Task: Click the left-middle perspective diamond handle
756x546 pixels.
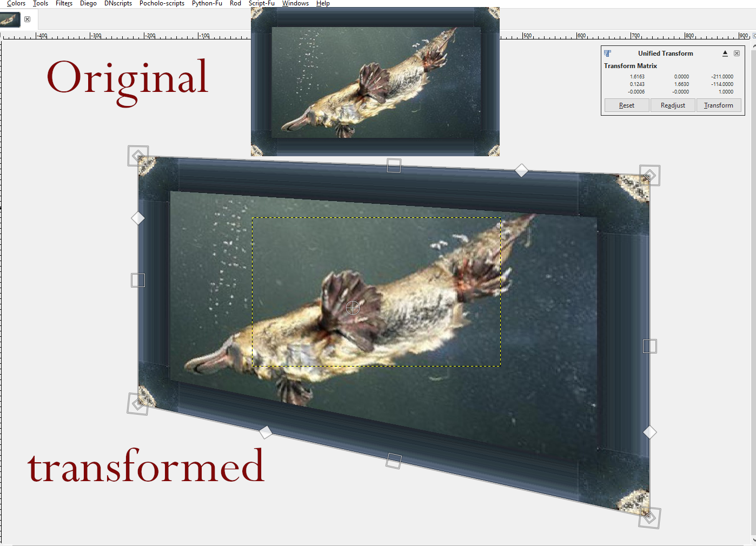Action: point(138,218)
